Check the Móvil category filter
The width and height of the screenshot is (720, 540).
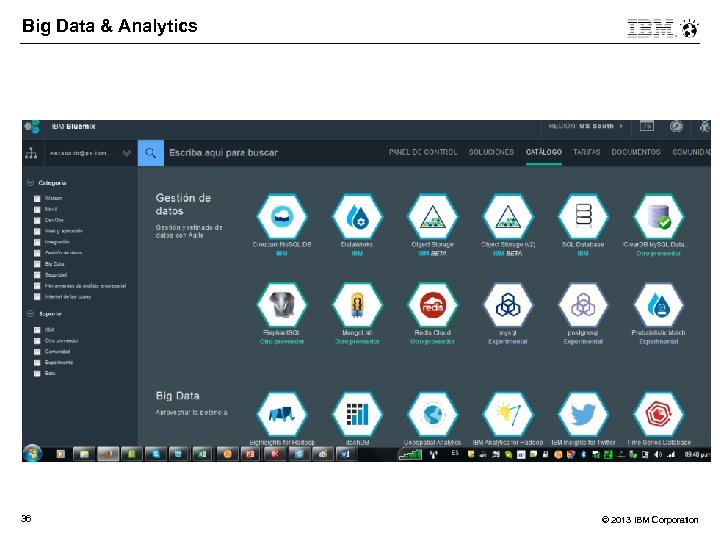point(37,209)
